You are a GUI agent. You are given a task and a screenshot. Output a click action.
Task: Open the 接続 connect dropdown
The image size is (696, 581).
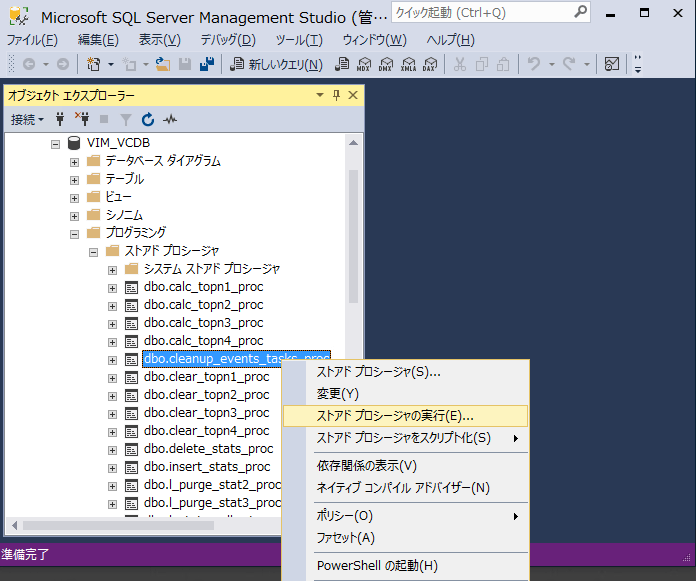[27, 119]
